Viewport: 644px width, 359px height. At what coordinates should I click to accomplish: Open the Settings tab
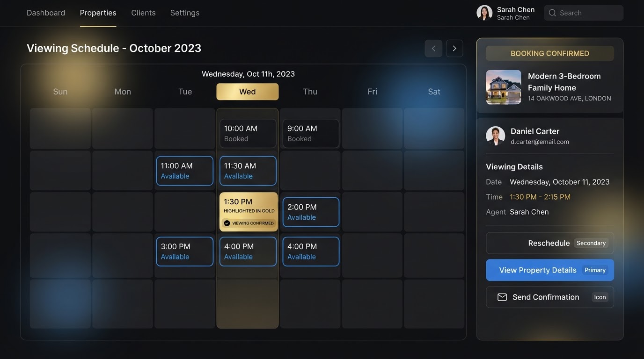pyautogui.click(x=185, y=13)
